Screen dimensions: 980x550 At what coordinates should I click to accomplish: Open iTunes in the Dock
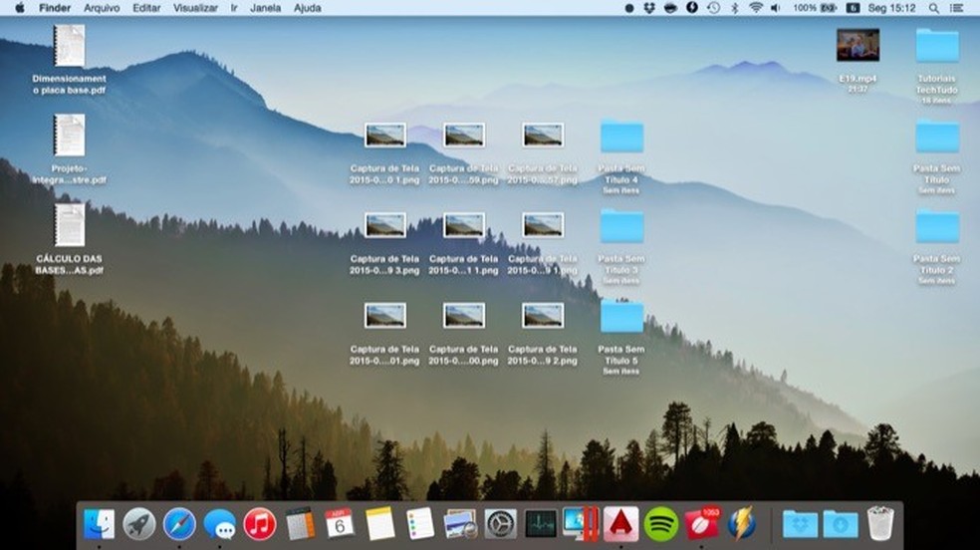click(260, 523)
